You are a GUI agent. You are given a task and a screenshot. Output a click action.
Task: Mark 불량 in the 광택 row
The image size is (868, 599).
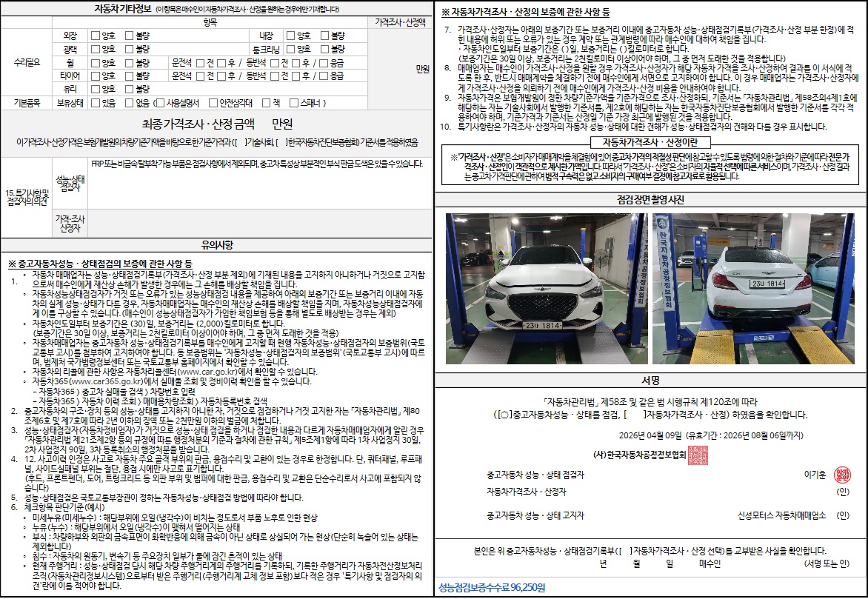[129, 50]
